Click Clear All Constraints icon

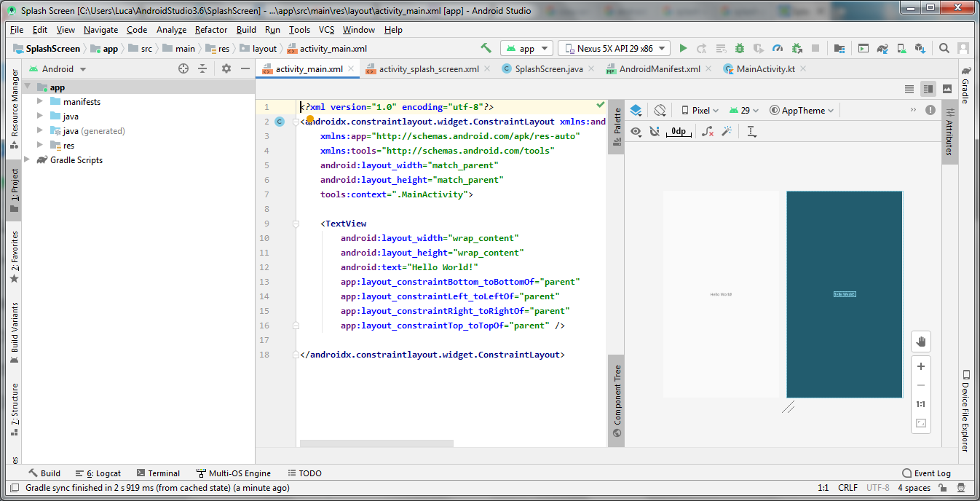pyautogui.click(x=707, y=131)
